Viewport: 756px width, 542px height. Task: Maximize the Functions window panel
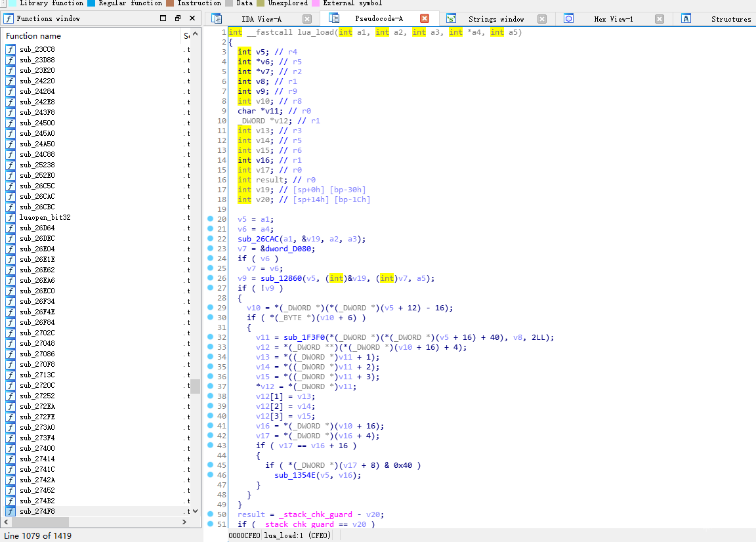[163, 18]
